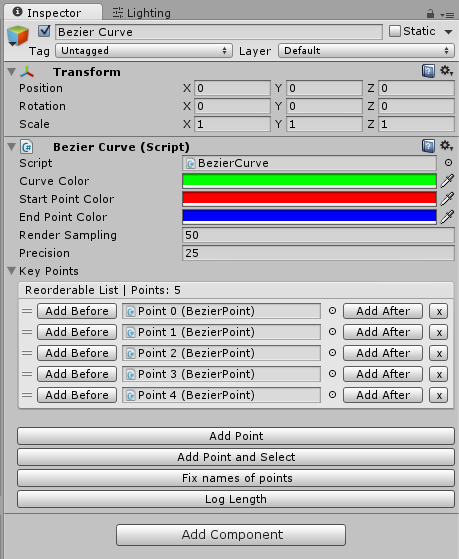Screen dimensions: 459x559
Task: Pick Start Point Color with the eyedropper
Action: [447, 199]
